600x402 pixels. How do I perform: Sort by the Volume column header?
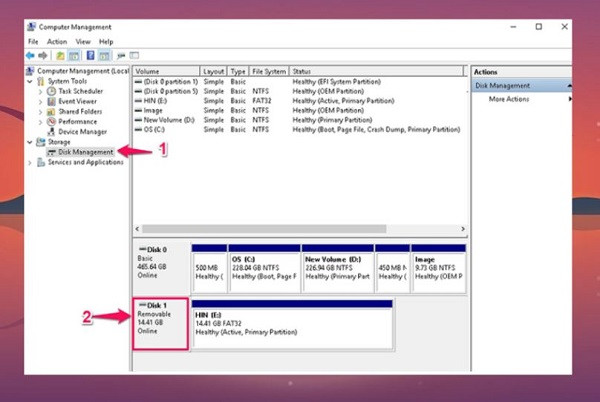(x=166, y=71)
